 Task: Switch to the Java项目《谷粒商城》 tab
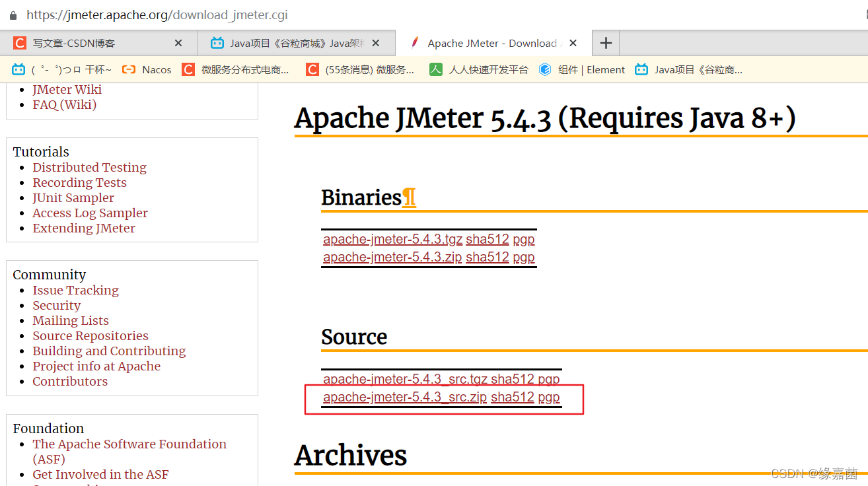296,43
